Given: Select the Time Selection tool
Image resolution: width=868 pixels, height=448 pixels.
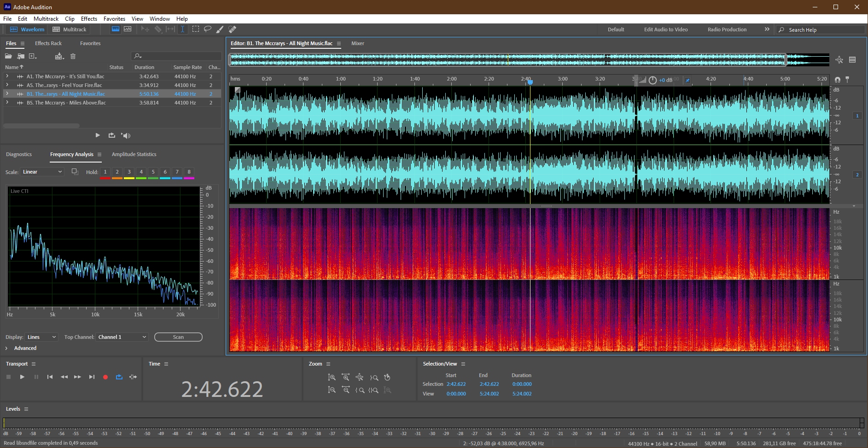Looking at the screenshot, I should pyautogui.click(x=182, y=29).
